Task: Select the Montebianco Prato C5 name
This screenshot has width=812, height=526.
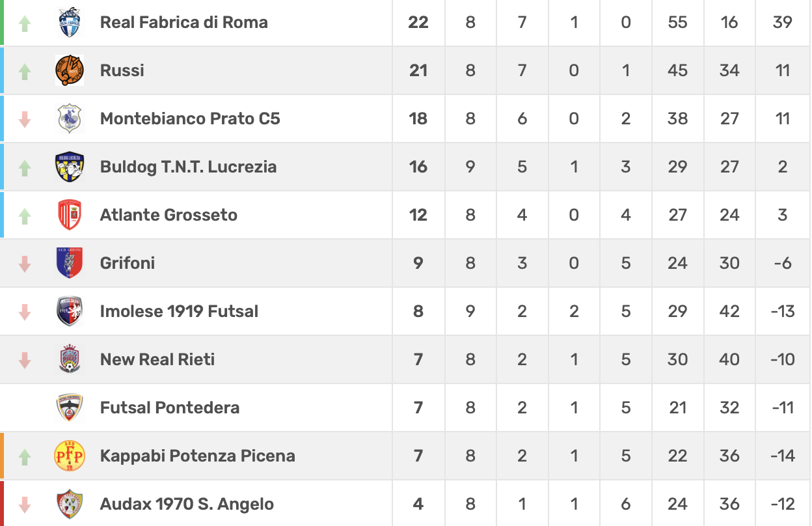Action: click(x=190, y=118)
